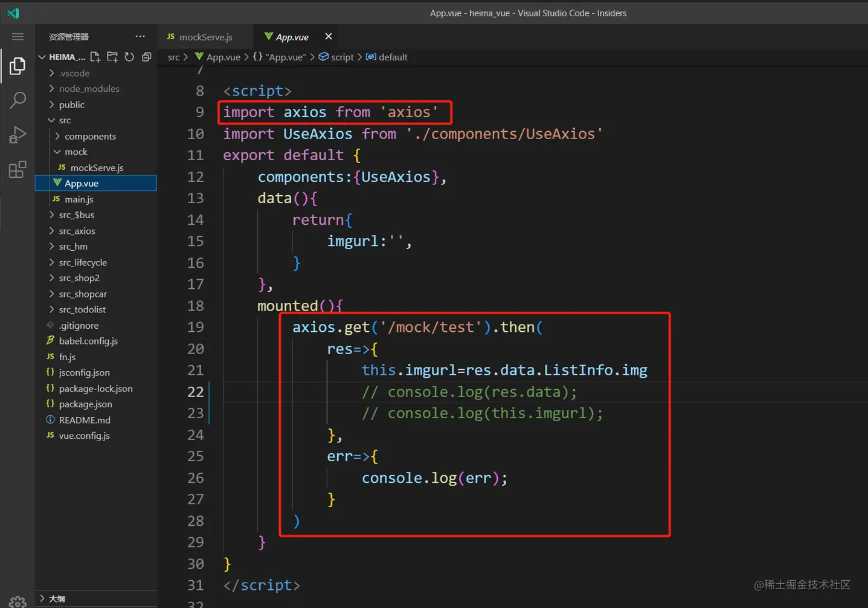The image size is (868, 608).
Task: Place cursor on 'axios' import string
Action: click(409, 112)
